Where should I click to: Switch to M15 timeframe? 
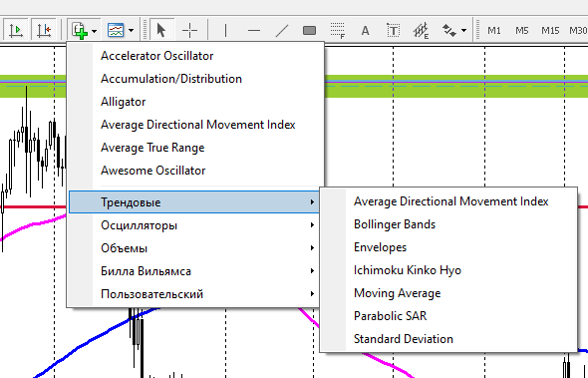tap(550, 30)
